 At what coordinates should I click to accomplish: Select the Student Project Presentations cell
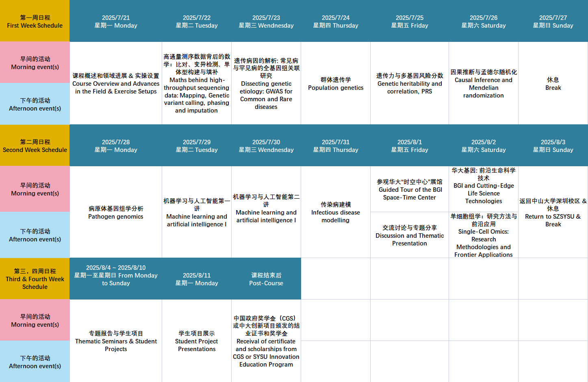(197, 341)
